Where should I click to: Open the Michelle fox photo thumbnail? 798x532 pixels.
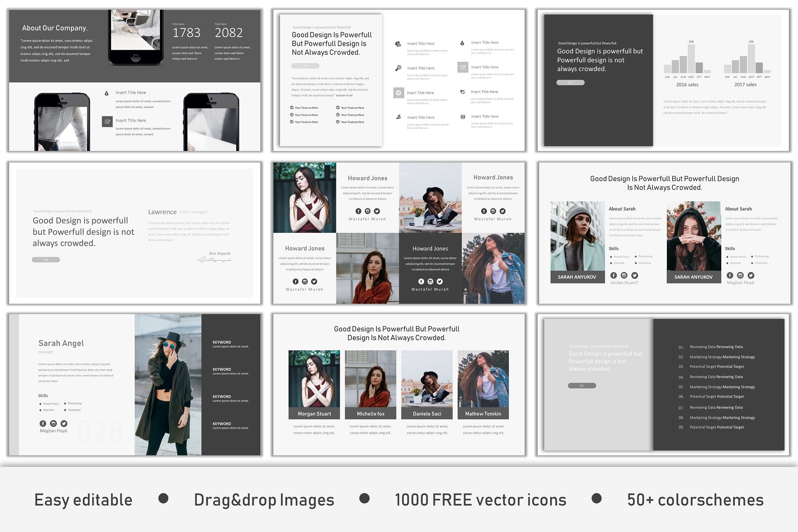pyautogui.click(x=370, y=378)
